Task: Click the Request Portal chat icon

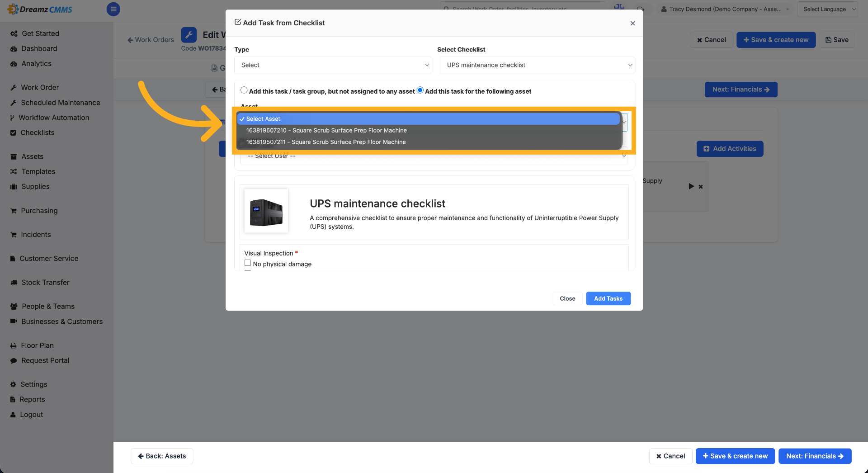Action: [x=14, y=360]
